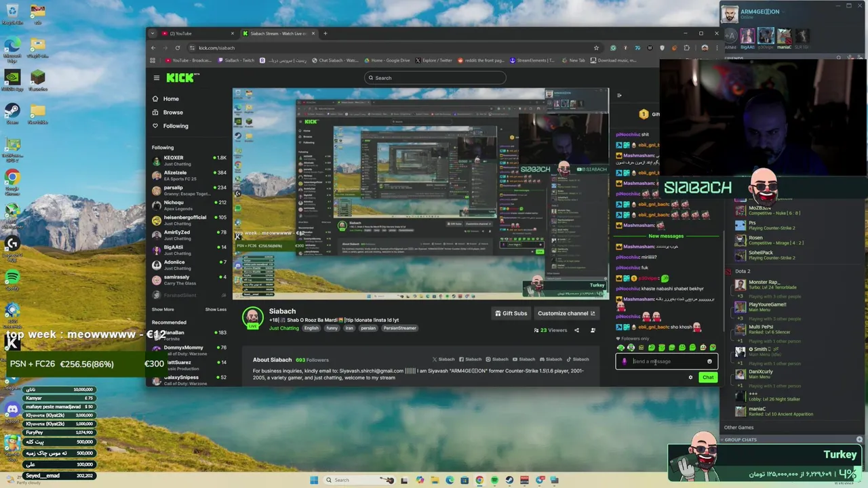Image resolution: width=868 pixels, height=488 pixels.
Task: Select KEOXER in the following list
Action: 189,161
